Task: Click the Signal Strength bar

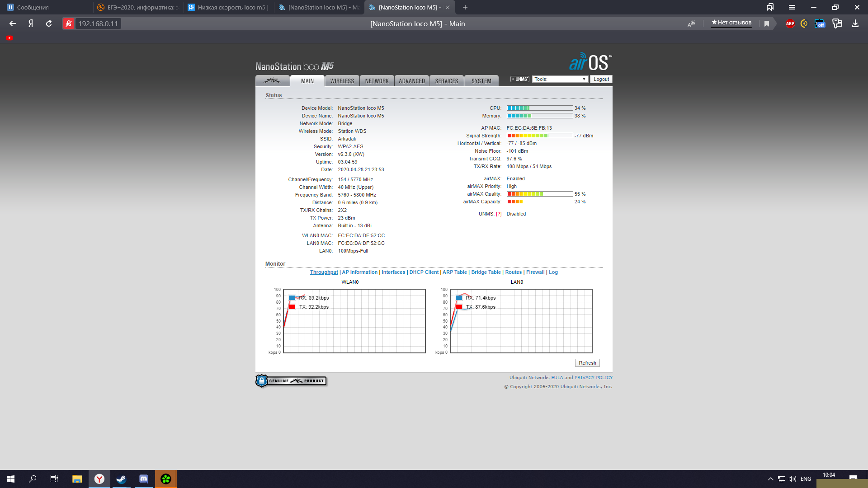Action: 540,136
